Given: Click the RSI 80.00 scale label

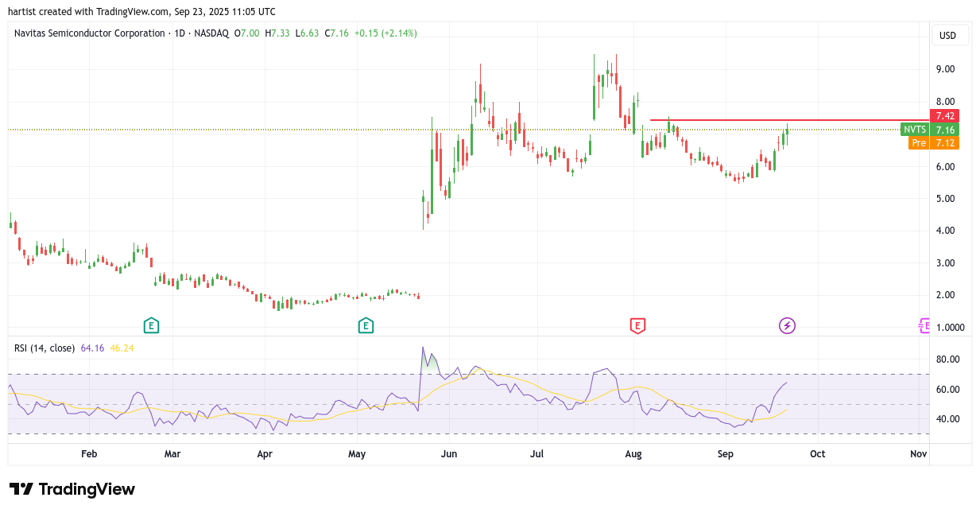Looking at the screenshot, I should tap(947, 359).
